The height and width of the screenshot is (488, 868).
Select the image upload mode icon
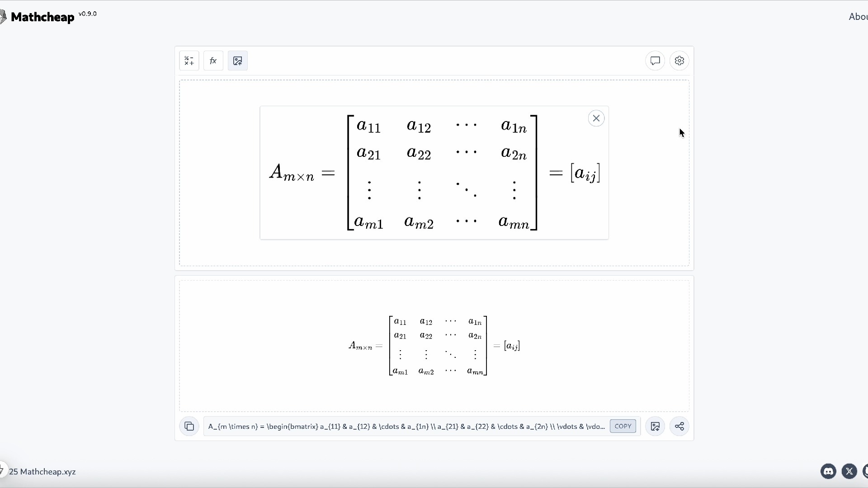point(238,61)
